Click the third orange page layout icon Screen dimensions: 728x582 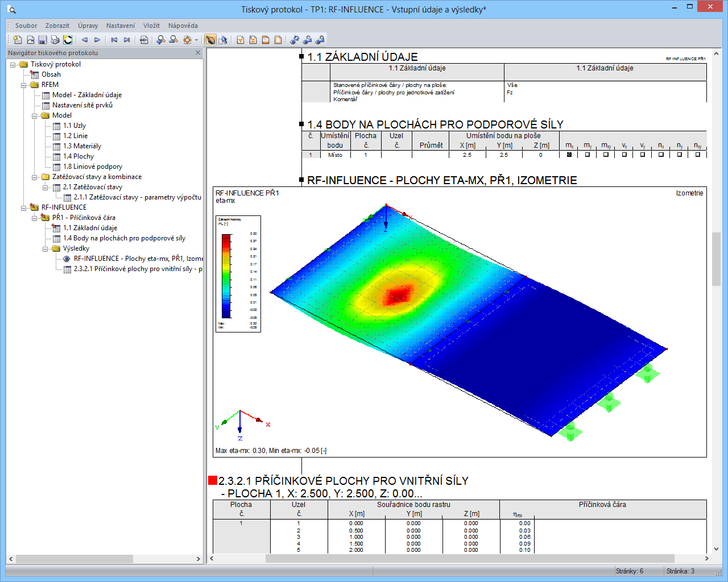coord(266,40)
